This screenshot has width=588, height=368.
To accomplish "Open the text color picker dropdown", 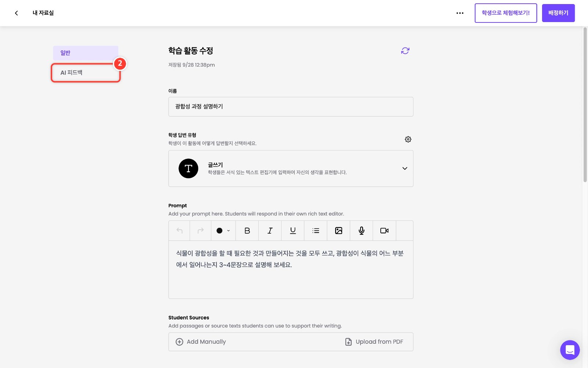I will tap(223, 230).
